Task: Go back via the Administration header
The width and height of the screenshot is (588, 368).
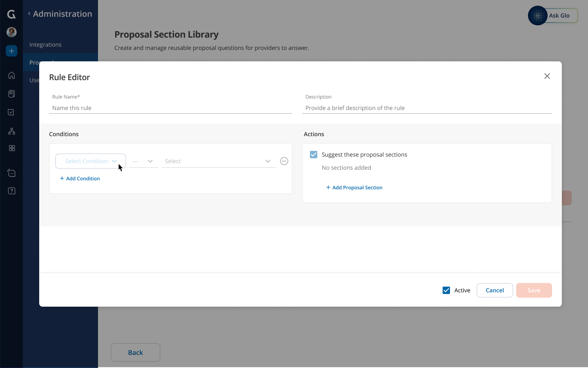Action: click(x=60, y=14)
